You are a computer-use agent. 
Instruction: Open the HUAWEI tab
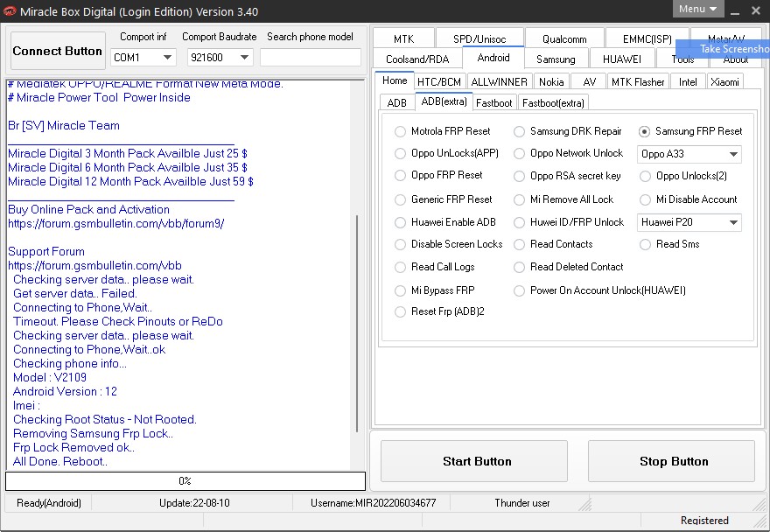point(622,59)
